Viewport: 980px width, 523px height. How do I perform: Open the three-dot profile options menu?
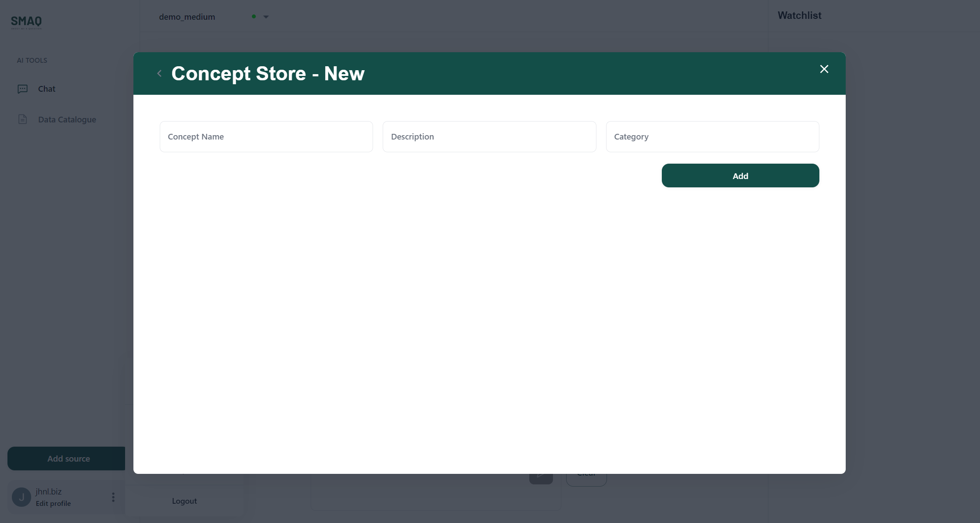(x=113, y=497)
